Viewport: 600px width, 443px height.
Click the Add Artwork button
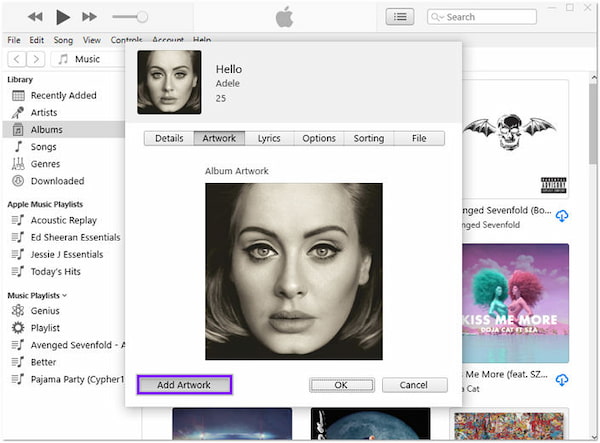pyautogui.click(x=184, y=385)
